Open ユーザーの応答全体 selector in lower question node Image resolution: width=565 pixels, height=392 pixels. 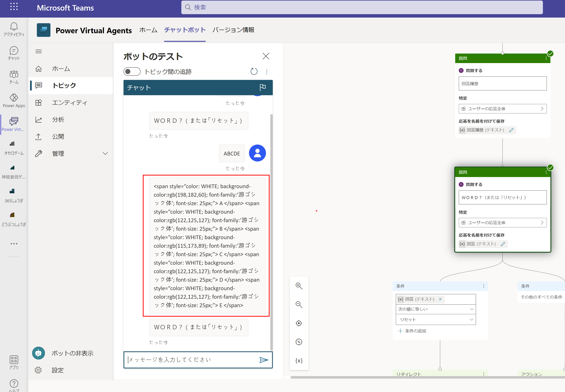[502, 223]
